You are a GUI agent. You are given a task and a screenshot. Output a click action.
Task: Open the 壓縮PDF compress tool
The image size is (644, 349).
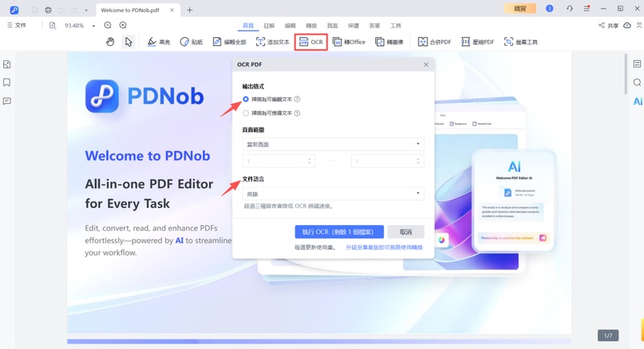pyautogui.click(x=477, y=42)
